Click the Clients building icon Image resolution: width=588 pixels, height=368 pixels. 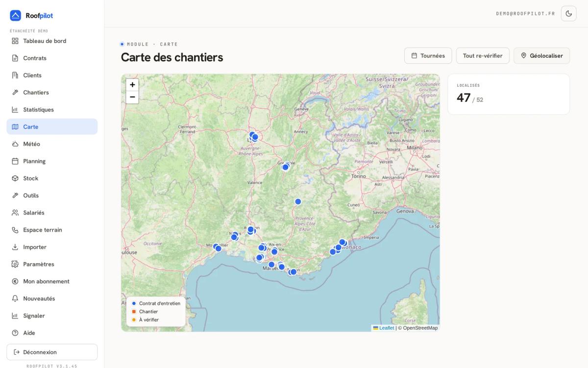click(x=15, y=75)
